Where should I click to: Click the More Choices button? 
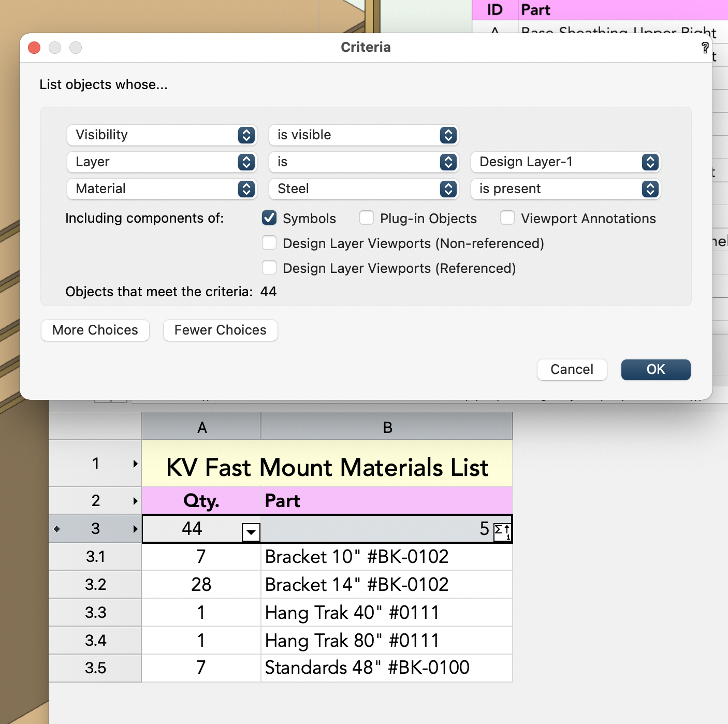pyautogui.click(x=95, y=330)
